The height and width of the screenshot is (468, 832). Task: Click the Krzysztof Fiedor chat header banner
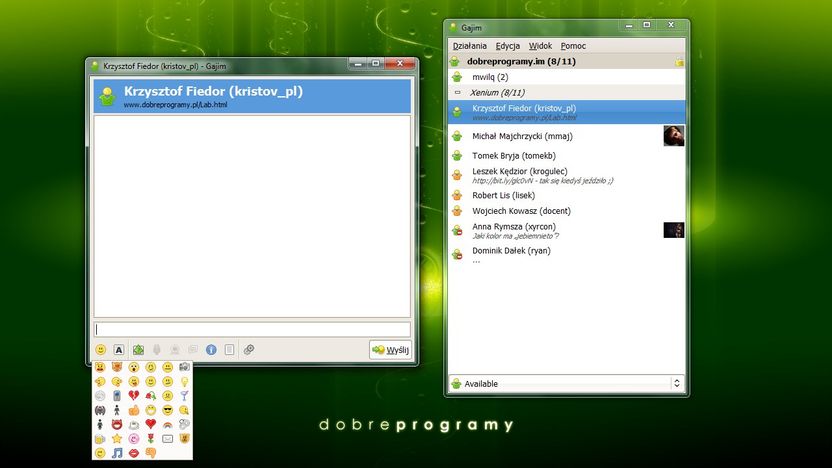click(252, 96)
